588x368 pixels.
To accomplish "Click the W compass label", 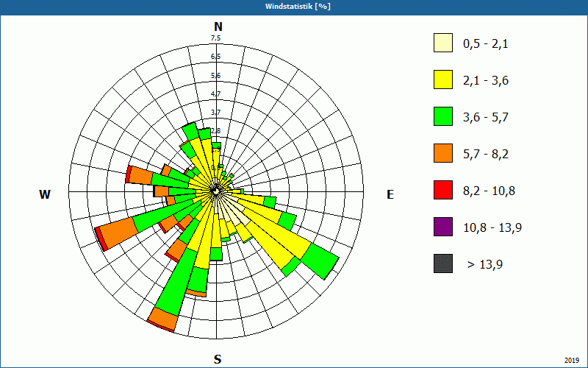I will [x=45, y=194].
